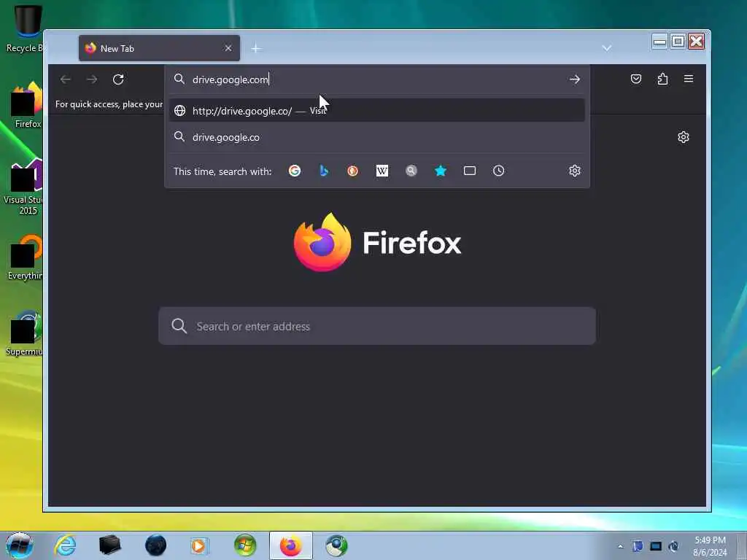Close the New Tab tab

pos(228,48)
